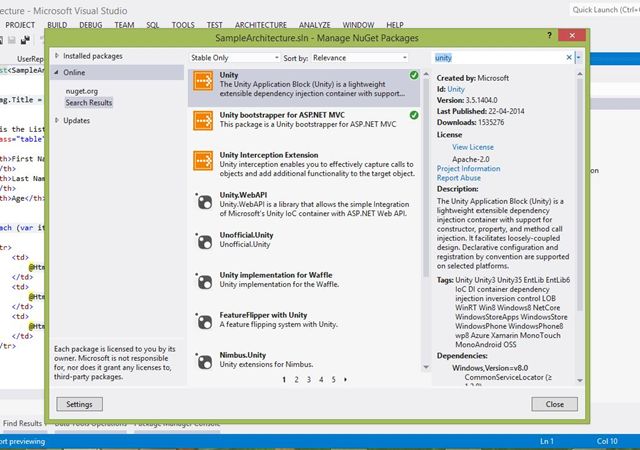
Task: Open the search box dropdown arrow
Action: (x=578, y=58)
